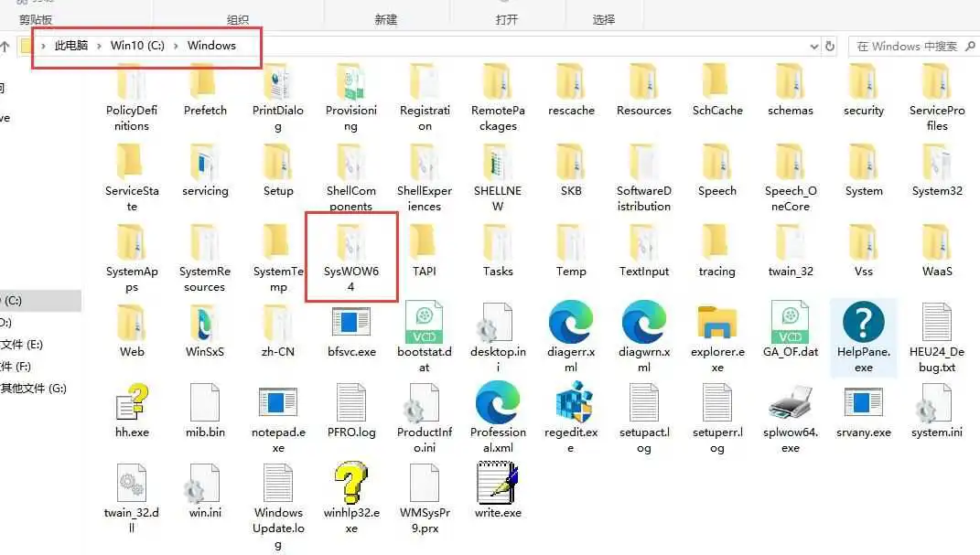
Task: Click the write.exe notepad icon
Action: pyautogui.click(x=498, y=483)
